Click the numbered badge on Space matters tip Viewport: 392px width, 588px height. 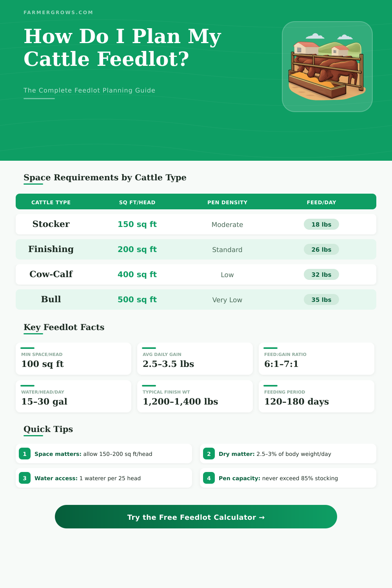tap(25, 454)
